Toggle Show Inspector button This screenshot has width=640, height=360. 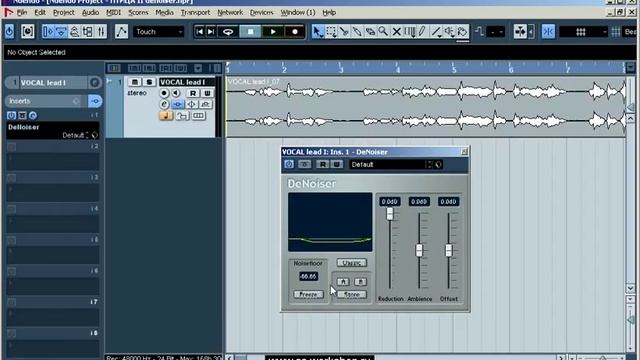[48, 31]
